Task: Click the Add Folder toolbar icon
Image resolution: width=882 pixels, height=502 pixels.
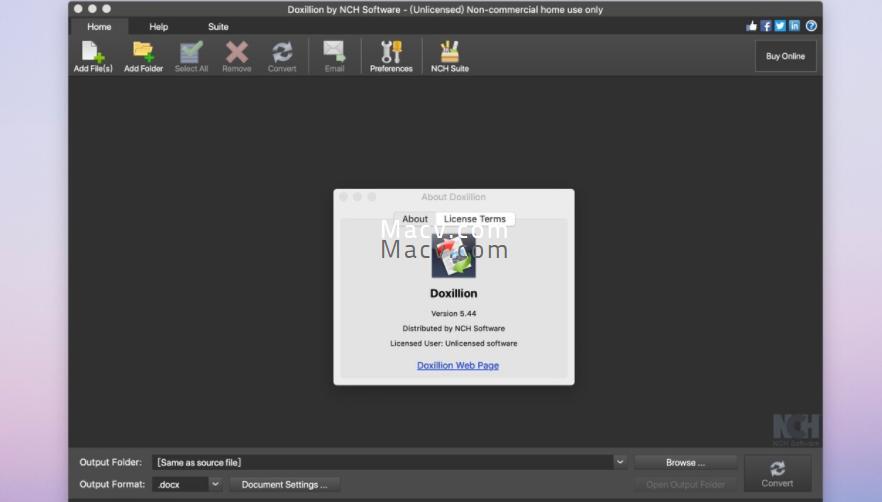Action: pyautogui.click(x=143, y=56)
